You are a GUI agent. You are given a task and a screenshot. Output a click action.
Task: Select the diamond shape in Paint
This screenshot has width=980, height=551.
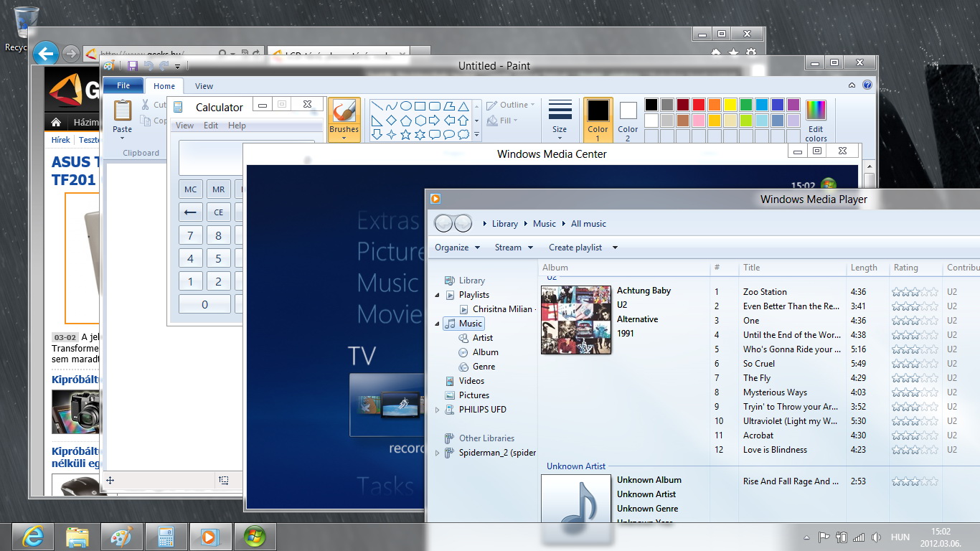(392, 120)
